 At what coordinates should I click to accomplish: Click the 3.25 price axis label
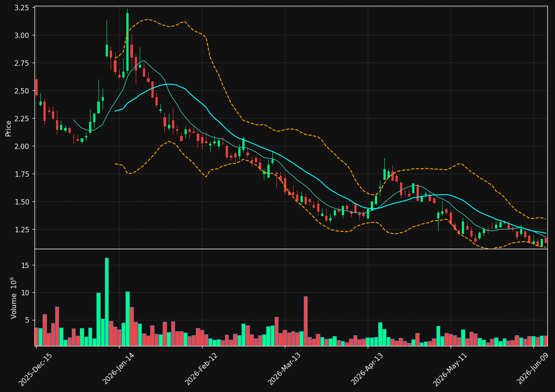[22, 8]
